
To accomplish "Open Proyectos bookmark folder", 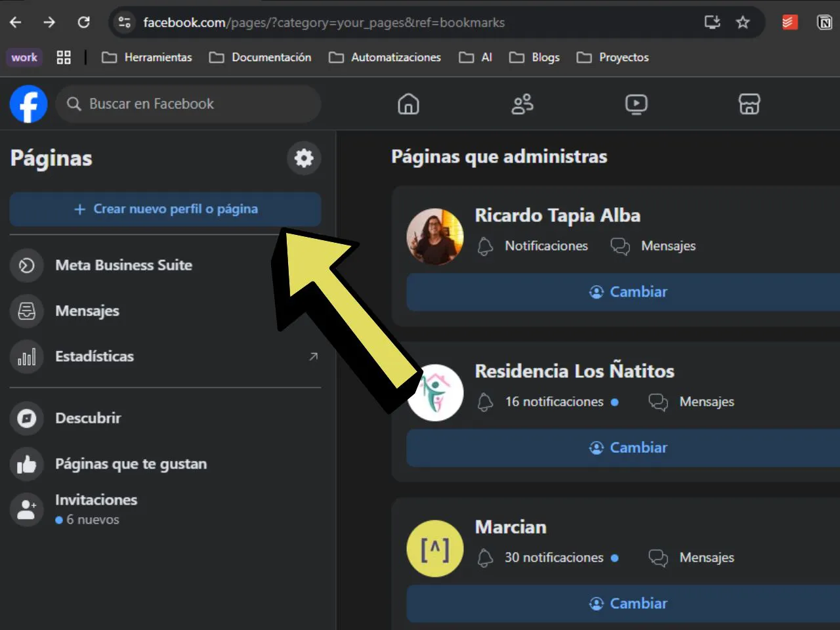I will coord(613,57).
